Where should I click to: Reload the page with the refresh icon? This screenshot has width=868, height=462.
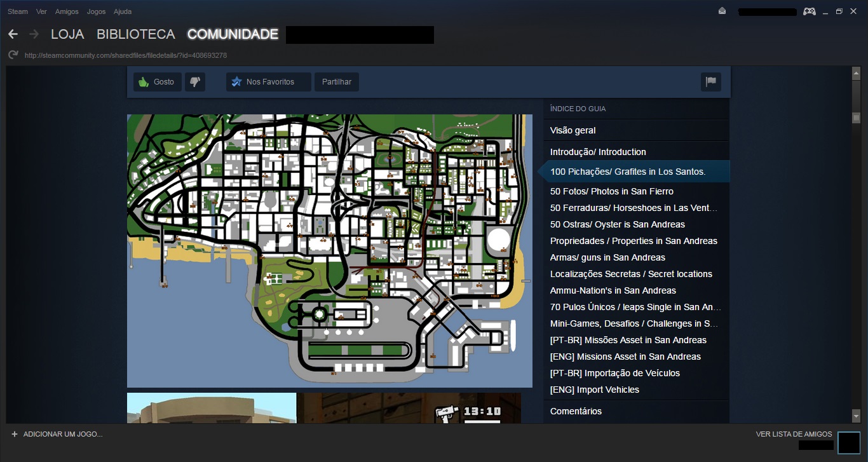click(13, 55)
